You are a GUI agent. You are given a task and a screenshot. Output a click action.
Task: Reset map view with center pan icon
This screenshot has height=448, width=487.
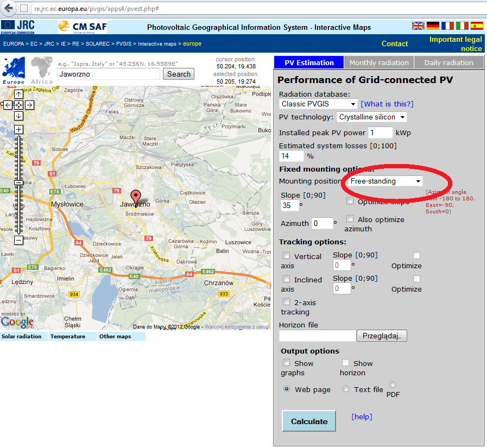click(18, 105)
